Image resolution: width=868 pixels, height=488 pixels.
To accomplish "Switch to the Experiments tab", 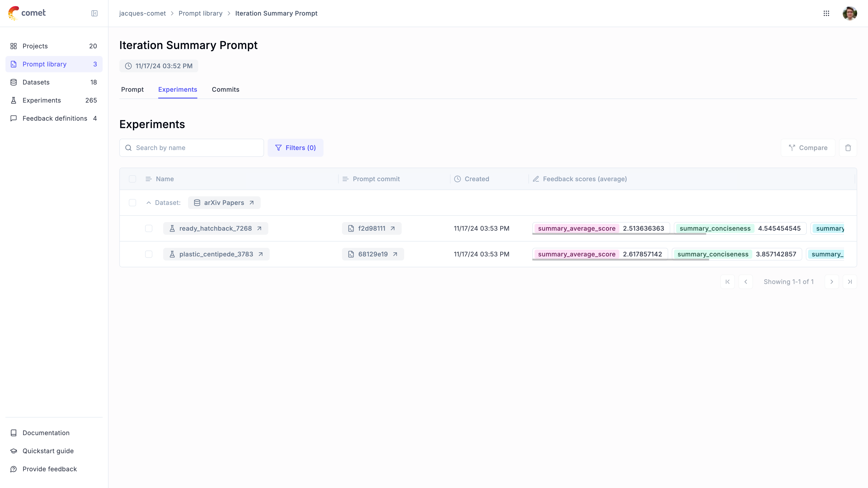I will 178,90.
